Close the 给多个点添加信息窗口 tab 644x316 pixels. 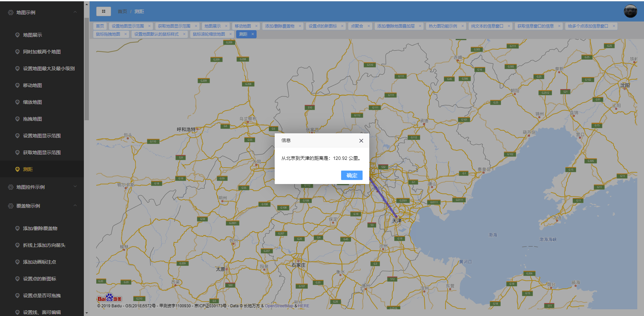click(x=614, y=26)
